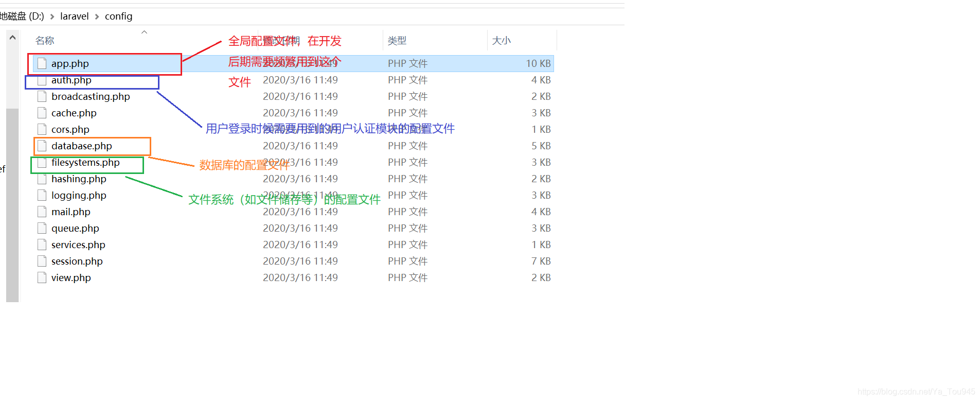
Task: Click the logging.php file icon
Action: 42,195
